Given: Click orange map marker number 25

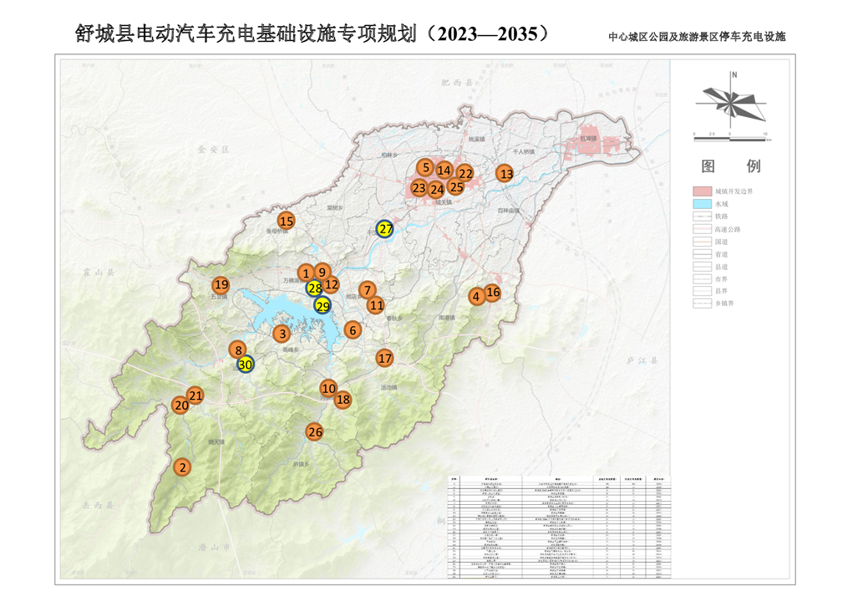Looking at the screenshot, I should (456, 187).
